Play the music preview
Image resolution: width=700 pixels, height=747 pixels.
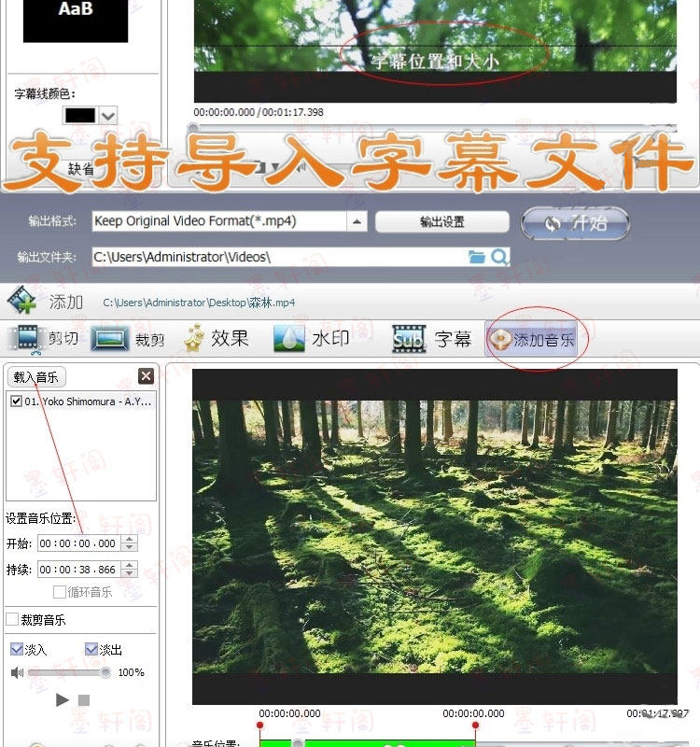(x=62, y=699)
